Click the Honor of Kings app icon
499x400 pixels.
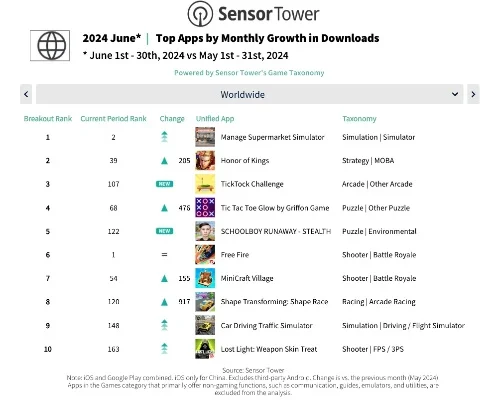pyautogui.click(x=205, y=160)
